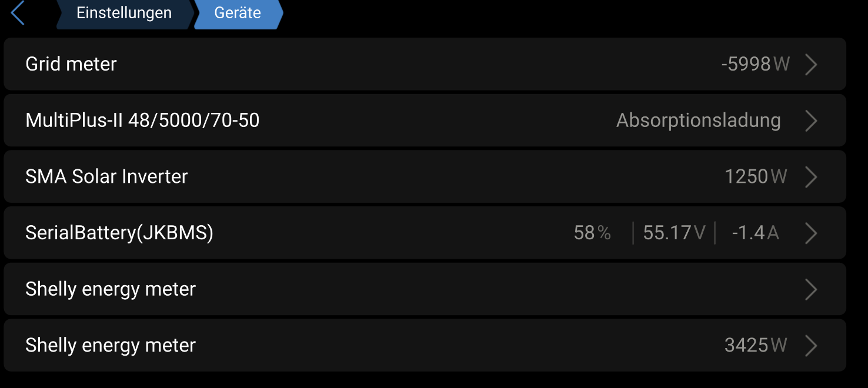Click the chevron beside the 3425 W reading
Screen dimensions: 868x388
point(811,345)
